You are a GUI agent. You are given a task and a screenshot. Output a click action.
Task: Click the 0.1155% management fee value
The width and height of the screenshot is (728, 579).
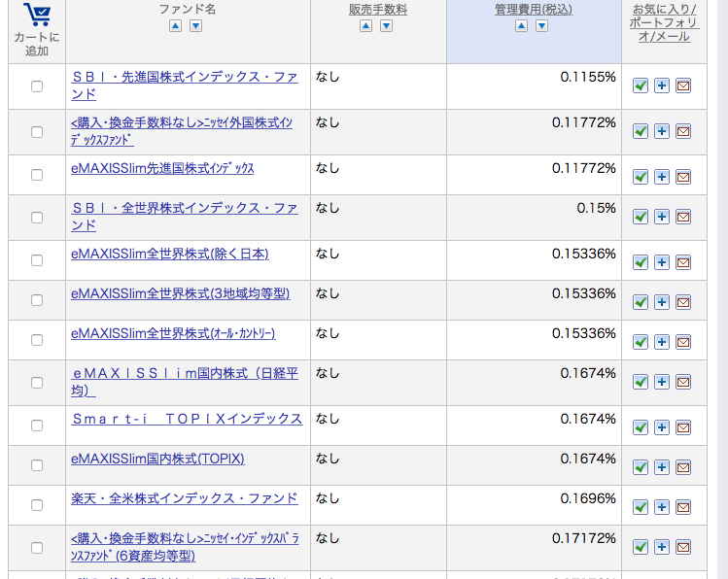tap(588, 77)
